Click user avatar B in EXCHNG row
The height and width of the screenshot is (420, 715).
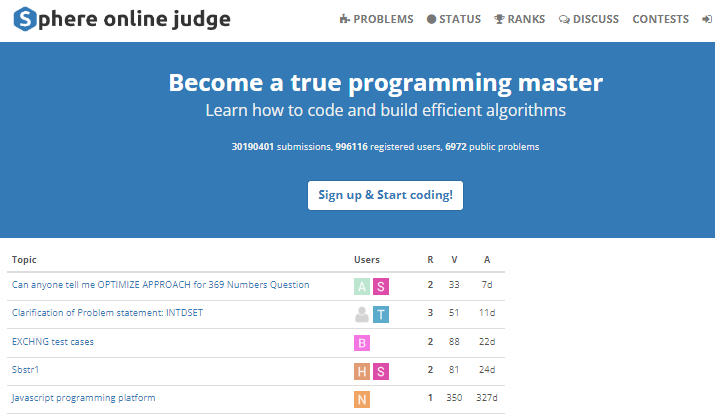[x=362, y=343]
